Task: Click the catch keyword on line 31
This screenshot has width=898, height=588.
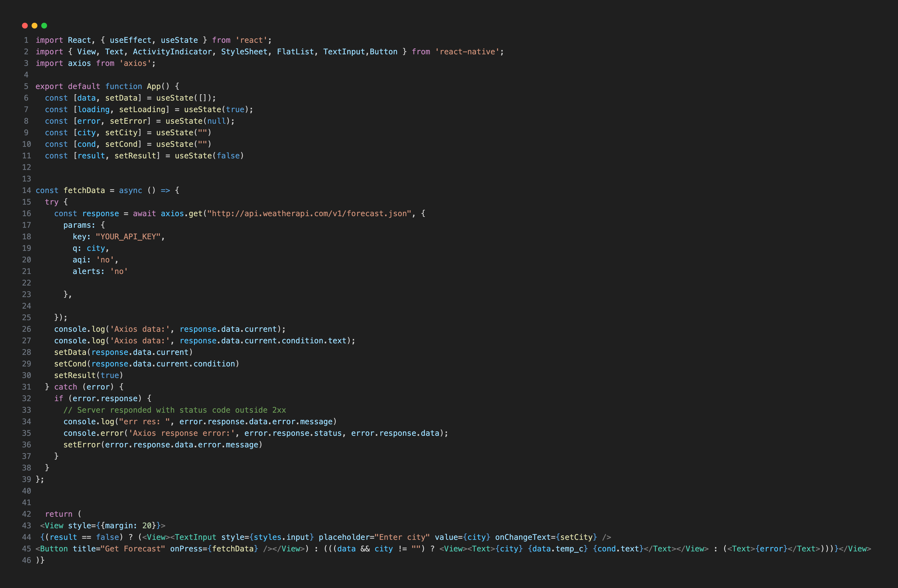Action: click(66, 387)
